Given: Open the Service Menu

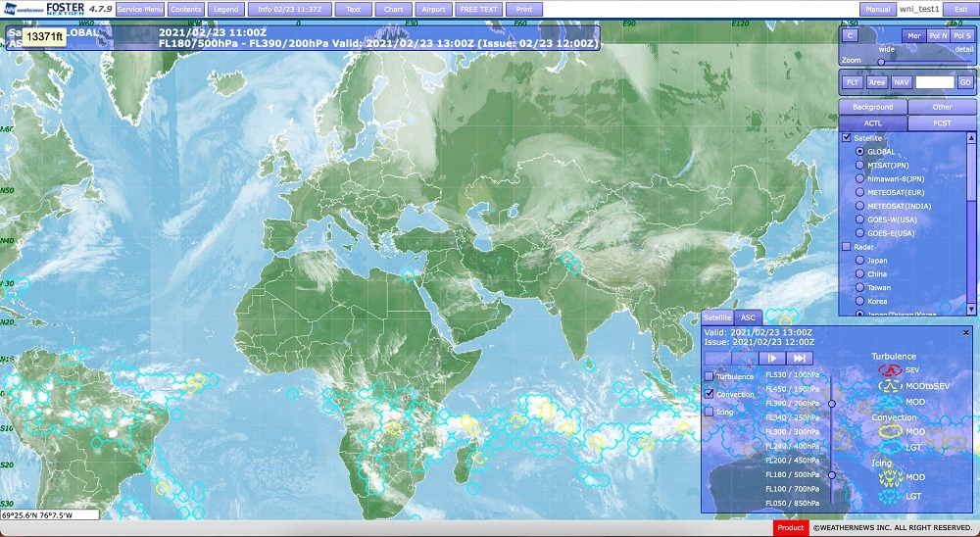Looking at the screenshot, I should 139,9.
